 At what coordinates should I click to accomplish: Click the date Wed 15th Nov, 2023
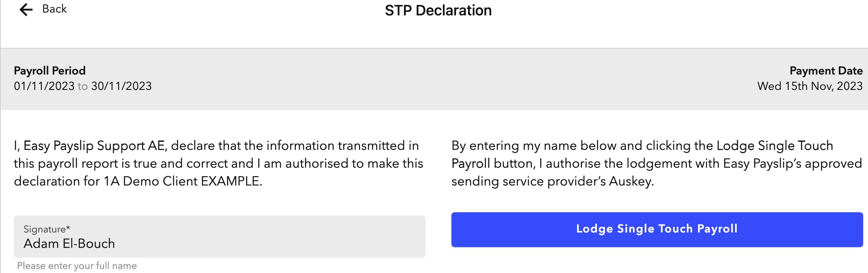[810, 86]
